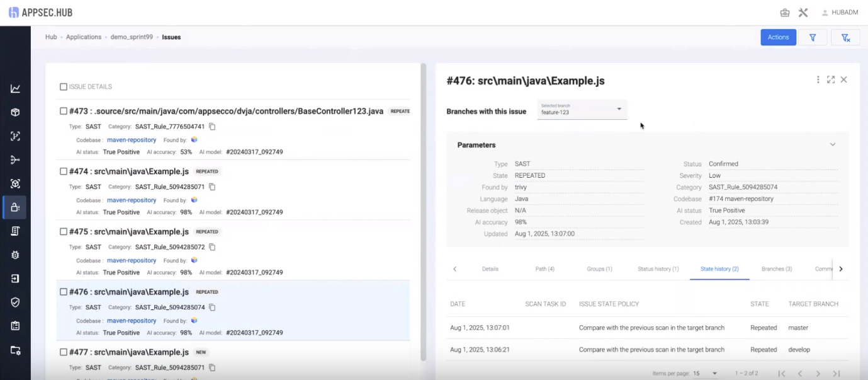Viewport: 868px width, 380px height.
Task: Open the tools wrench icon in the header
Action: (803, 13)
